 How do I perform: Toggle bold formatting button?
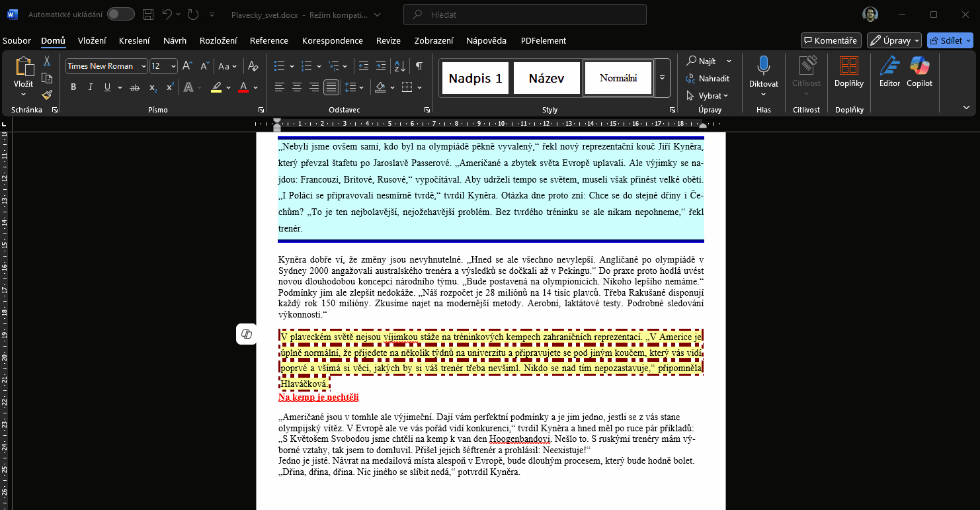(x=73, y=87)
